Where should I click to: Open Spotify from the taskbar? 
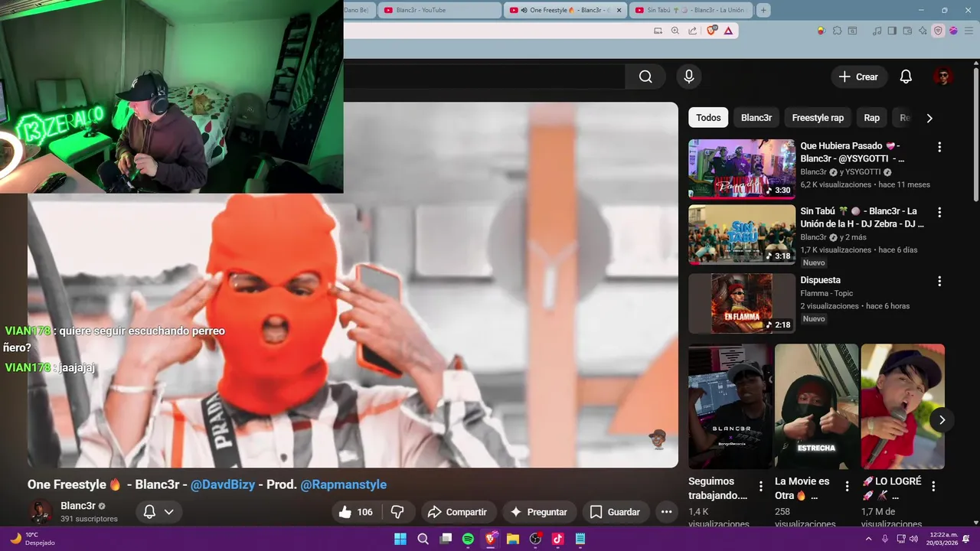click(x=468, y=539)
